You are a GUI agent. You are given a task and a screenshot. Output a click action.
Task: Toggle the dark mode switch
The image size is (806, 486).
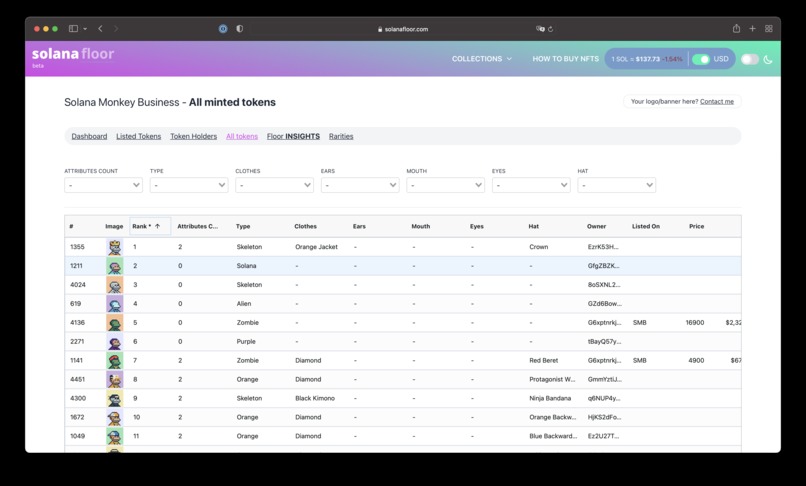(749, 59)
